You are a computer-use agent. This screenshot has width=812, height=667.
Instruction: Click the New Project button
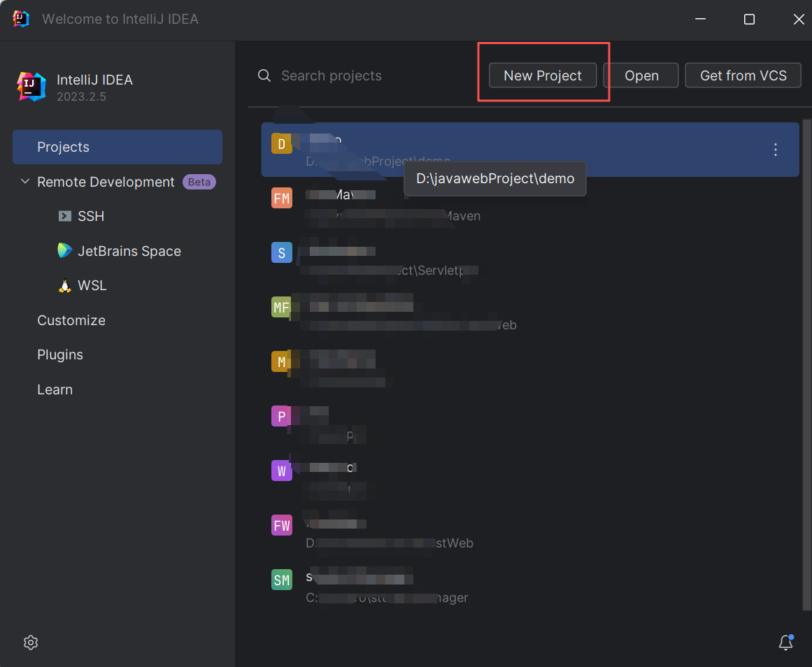pos(542,76)
